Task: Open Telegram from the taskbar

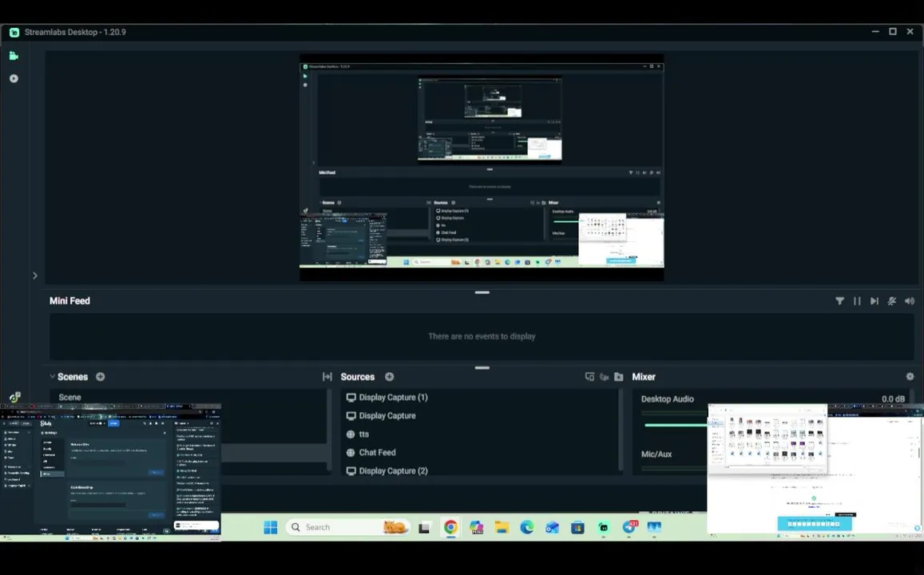Action: coord(629,527)
